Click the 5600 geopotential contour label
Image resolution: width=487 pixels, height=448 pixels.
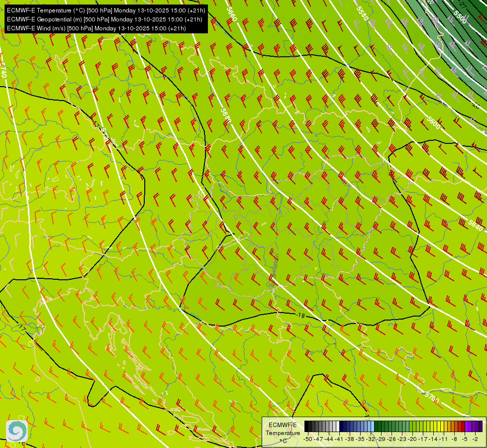433,123
